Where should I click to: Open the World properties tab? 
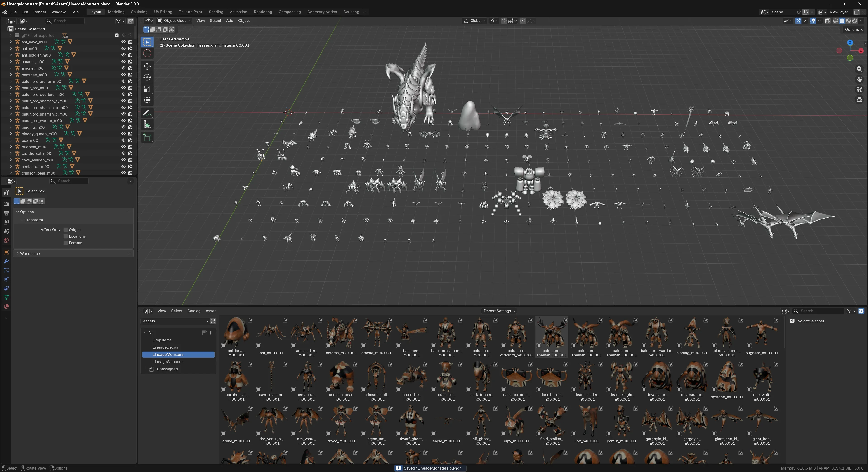click(x=6, y=240)
